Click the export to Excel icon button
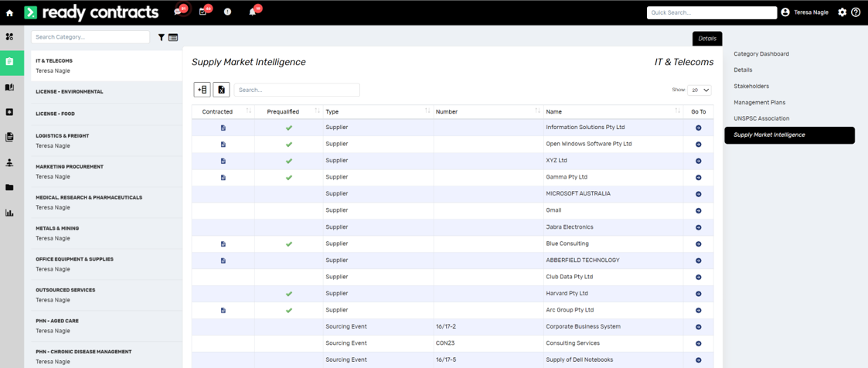Image resolution: width=868 pixels, height=368 pixels. click(221, 90)
